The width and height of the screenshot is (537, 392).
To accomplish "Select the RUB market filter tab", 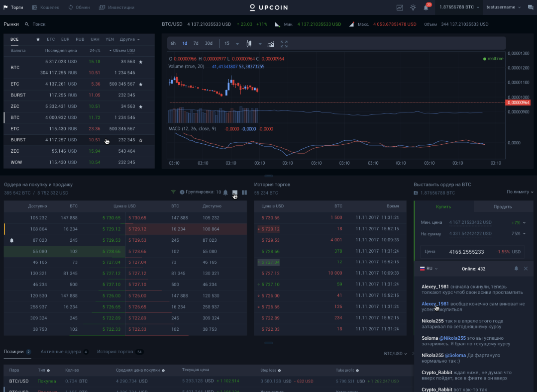I will click(80, 39).
